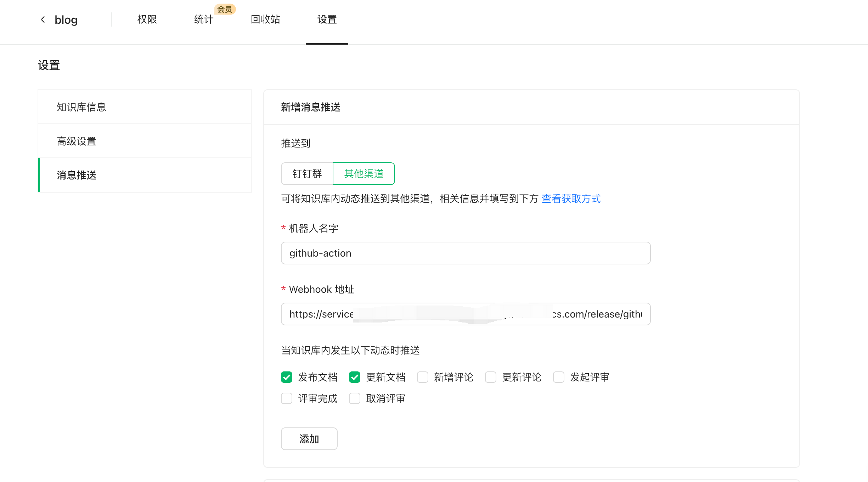Click the 会员 badge on 统计 tab
Image resolution: width=868 pixels, height=482 pixels.
coord(225,9)
